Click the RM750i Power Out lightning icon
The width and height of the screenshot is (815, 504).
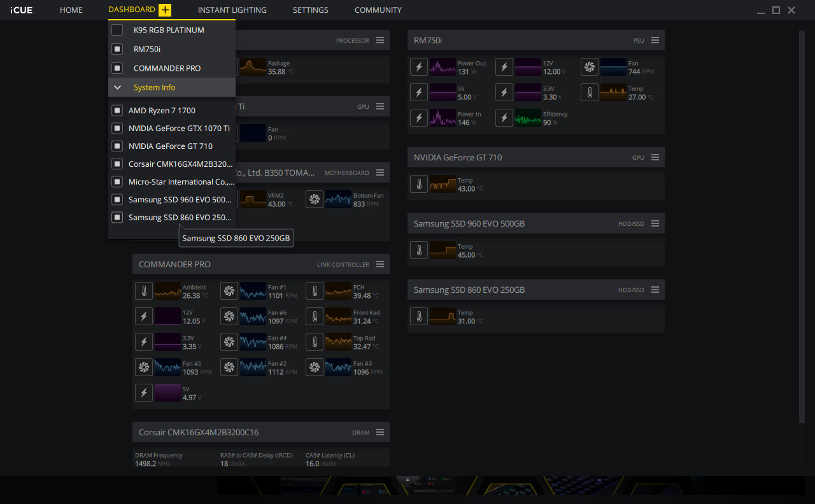click(419, 67)
